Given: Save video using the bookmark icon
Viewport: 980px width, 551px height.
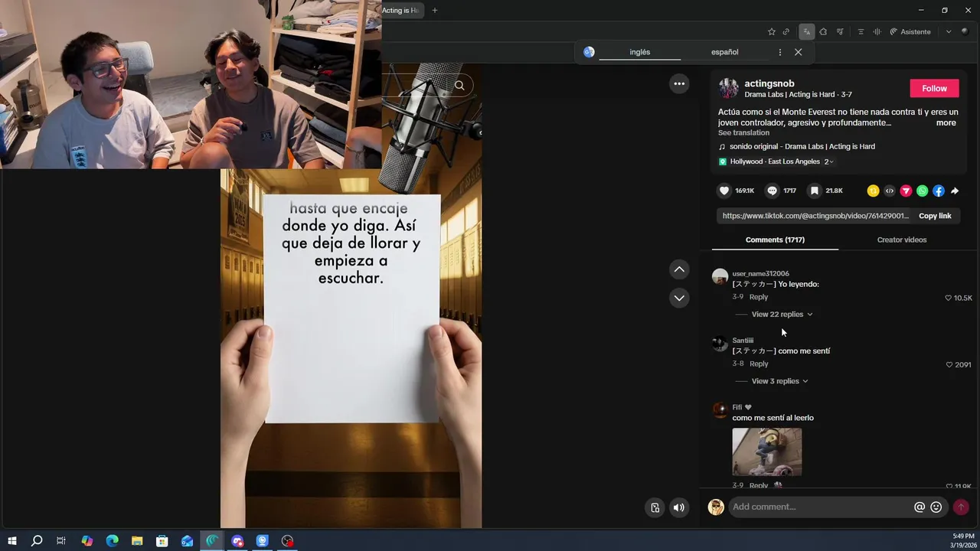Looking at the screenshot, I should [815, 191].
